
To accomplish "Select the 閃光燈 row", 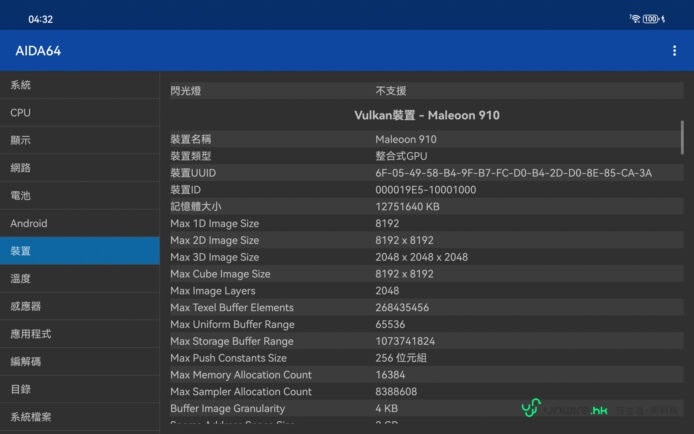I will (x=427, y=91).
